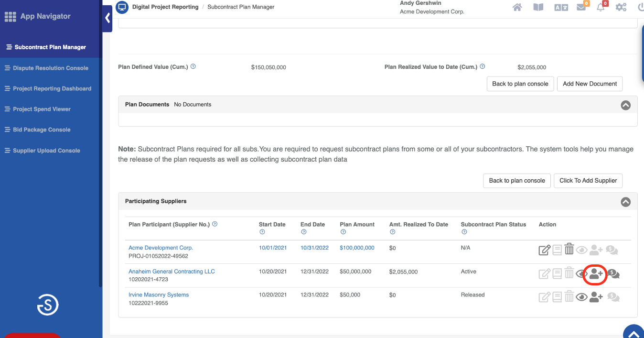Collapse the App Navigator sidebar arrow
This screenshot has height=338, width=644.
tap(107, 18)
